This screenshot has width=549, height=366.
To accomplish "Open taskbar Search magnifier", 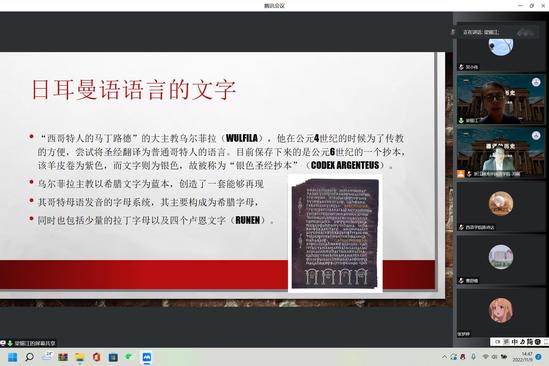I will [29, 357].
